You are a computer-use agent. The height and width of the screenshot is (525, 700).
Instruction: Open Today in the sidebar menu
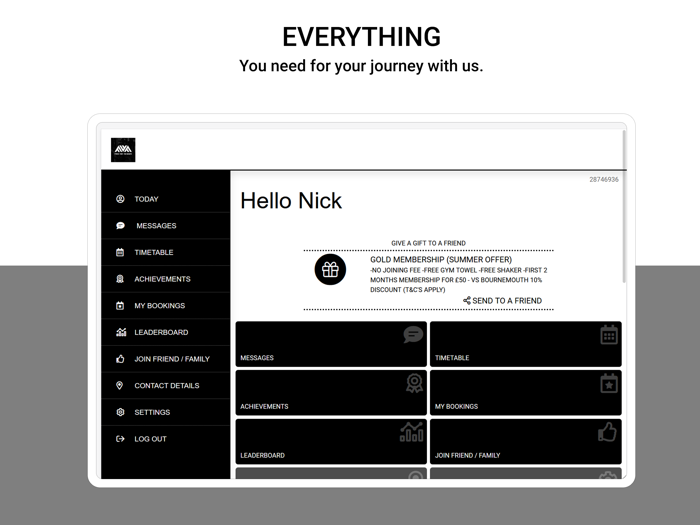click(x=166, y=199)
